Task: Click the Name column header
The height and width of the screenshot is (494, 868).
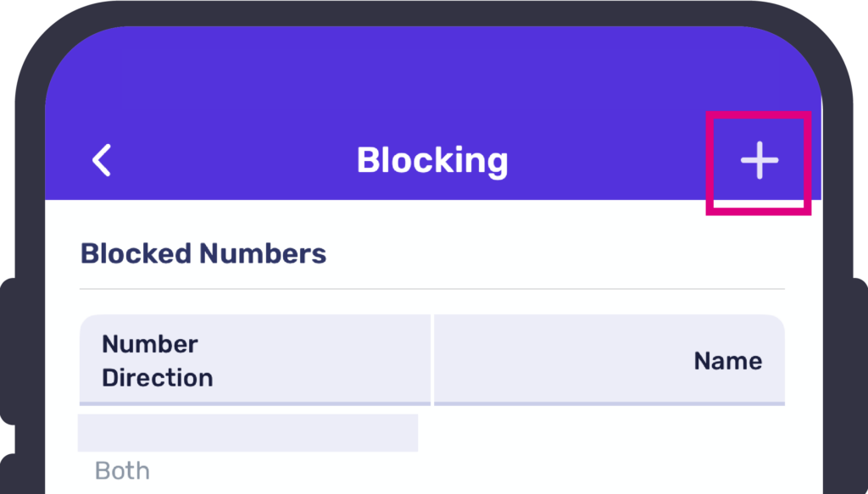Action: click(727, 361)
